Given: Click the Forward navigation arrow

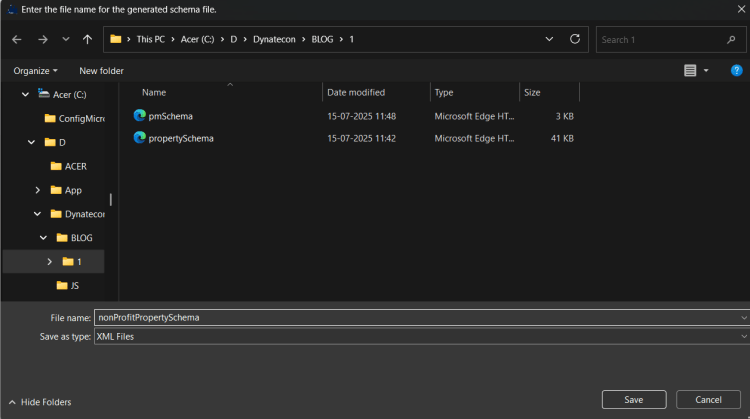Looking at the screenshot, I should pos(42,39).
